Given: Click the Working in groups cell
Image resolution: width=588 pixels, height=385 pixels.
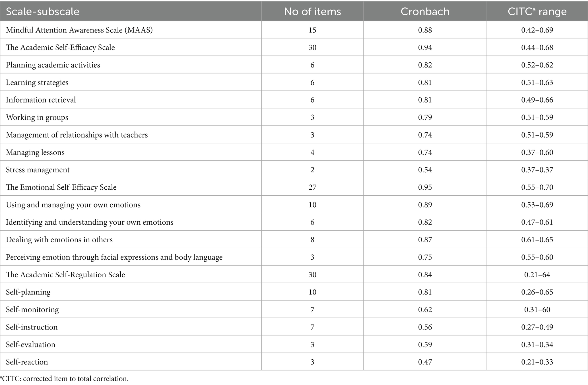Looking at the screenshot, I should pos(37,117).
